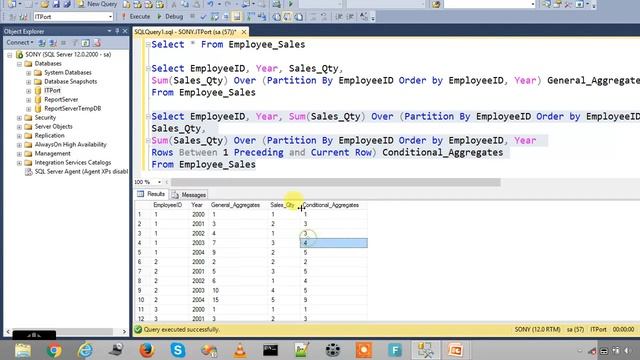This screenshot has height=360, width=640.
Task: Select ReportServerTempDB in the tree
Action: (72, 109)
